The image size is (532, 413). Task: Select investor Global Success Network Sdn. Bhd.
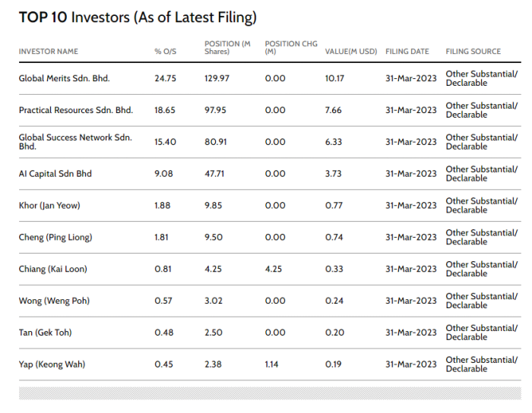point(75,142)
